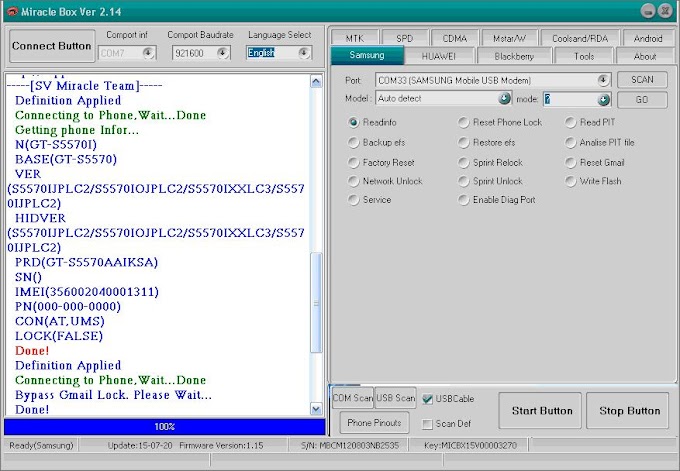
Task: Click the Miracle Box title bar logo icon
Action: pos(12,11)
